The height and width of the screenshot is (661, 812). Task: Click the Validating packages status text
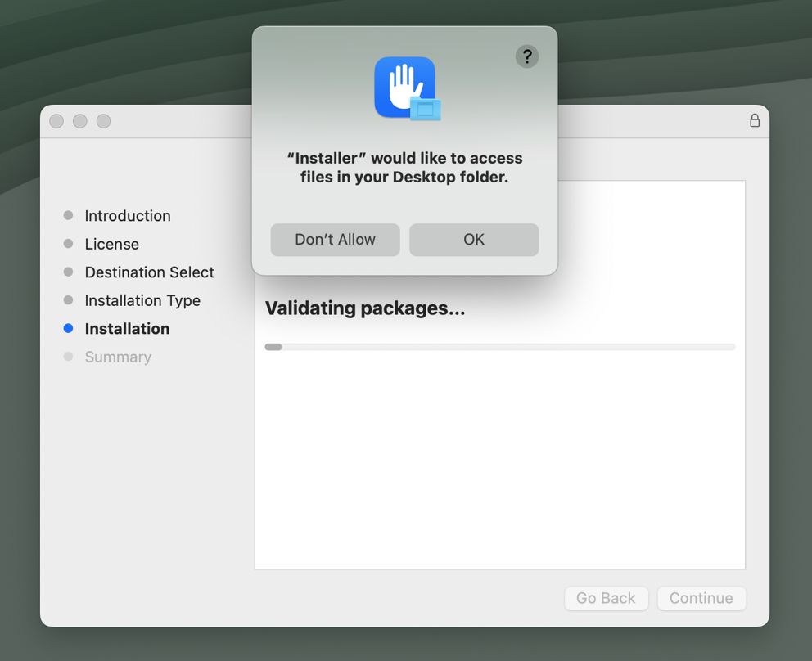click(364, 308)
